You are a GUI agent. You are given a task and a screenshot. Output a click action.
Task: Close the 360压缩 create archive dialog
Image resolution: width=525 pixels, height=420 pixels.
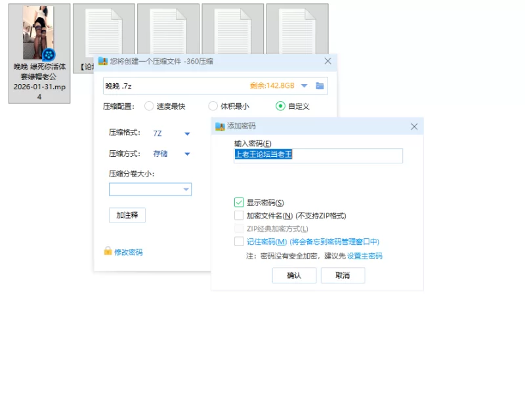(x=327, y=61)
